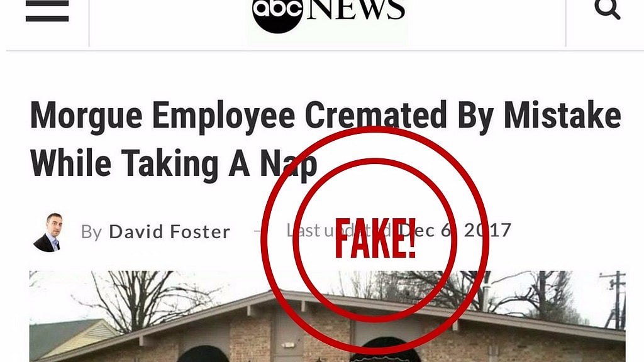This screenshot has width=644, height=362.
Task: Click the 'Last updated' label
Action: (338, 230)
